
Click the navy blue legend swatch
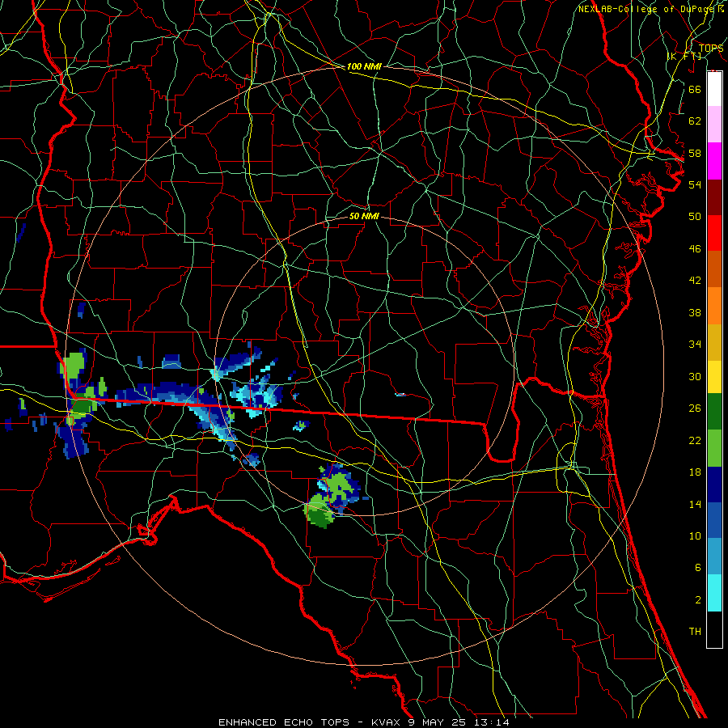click(x=714, y=485)
